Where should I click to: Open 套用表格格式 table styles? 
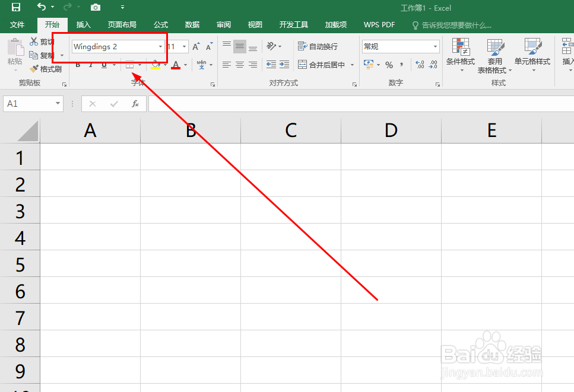click(x=494, y=56)
